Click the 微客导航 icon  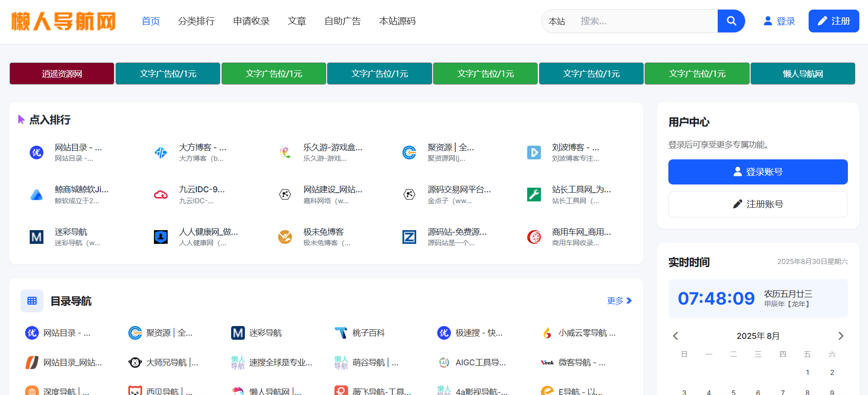[547, 363]
